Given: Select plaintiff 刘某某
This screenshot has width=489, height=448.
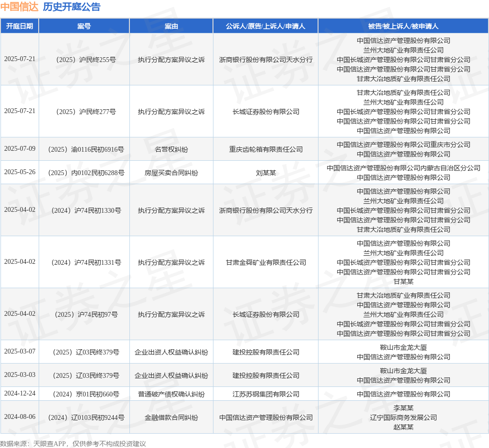Looking at the screenshot, I should pyautogui.click(x=266, y=173).
